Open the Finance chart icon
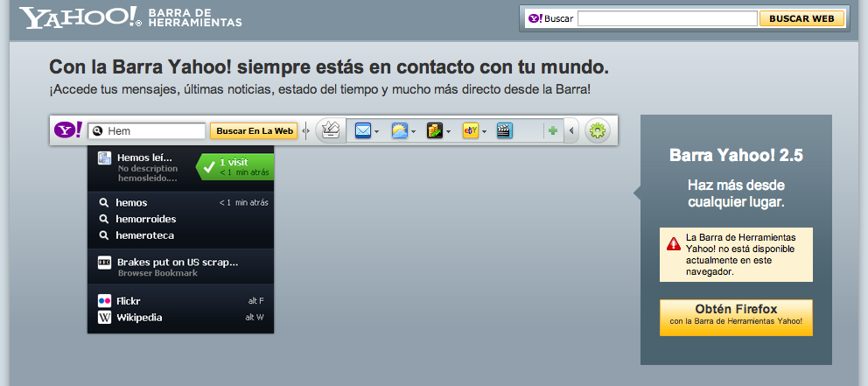868x386 pixels. click(435, 131)
